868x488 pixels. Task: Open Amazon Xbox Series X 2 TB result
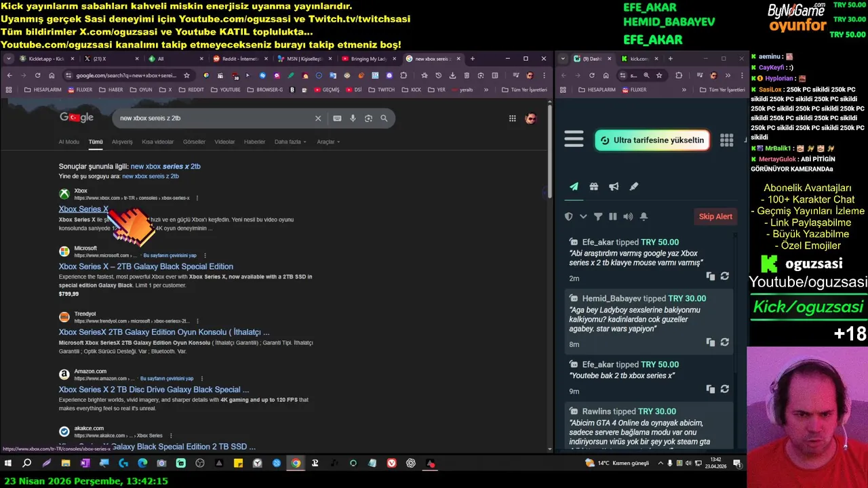(154, 390)
